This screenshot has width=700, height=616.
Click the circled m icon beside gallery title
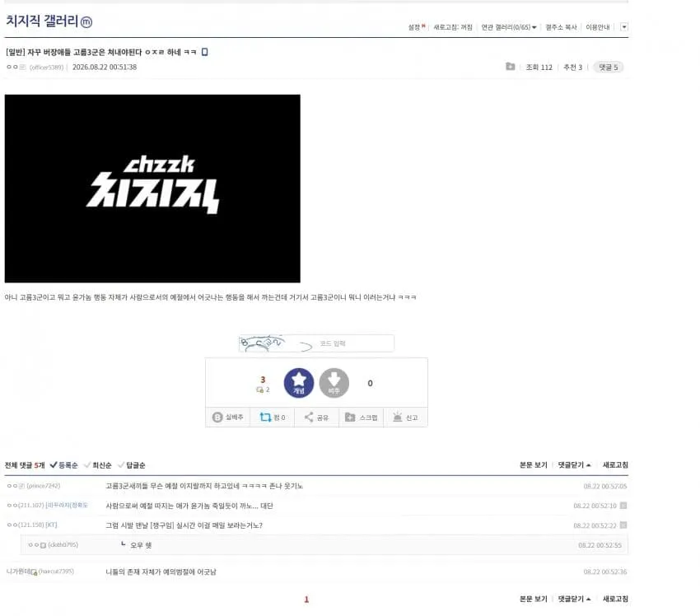click(86, 22)
